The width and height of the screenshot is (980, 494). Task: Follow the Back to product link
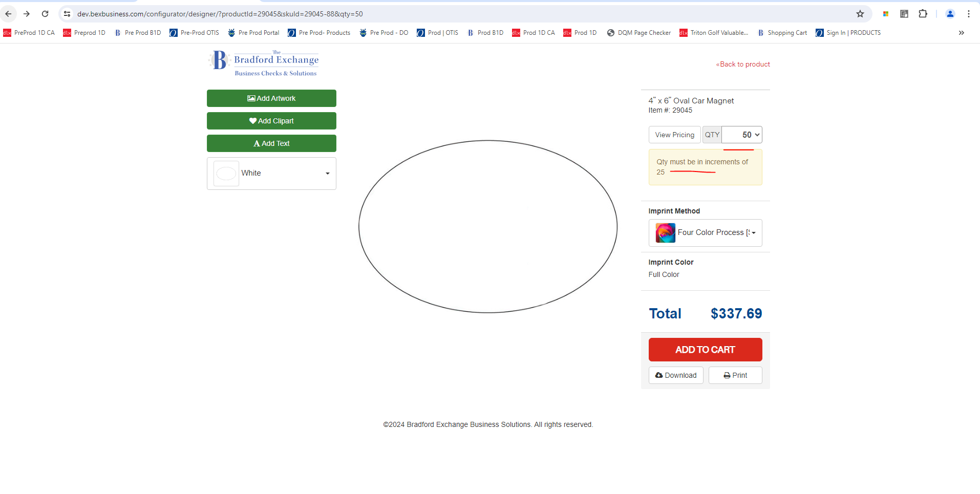[743, 64]
